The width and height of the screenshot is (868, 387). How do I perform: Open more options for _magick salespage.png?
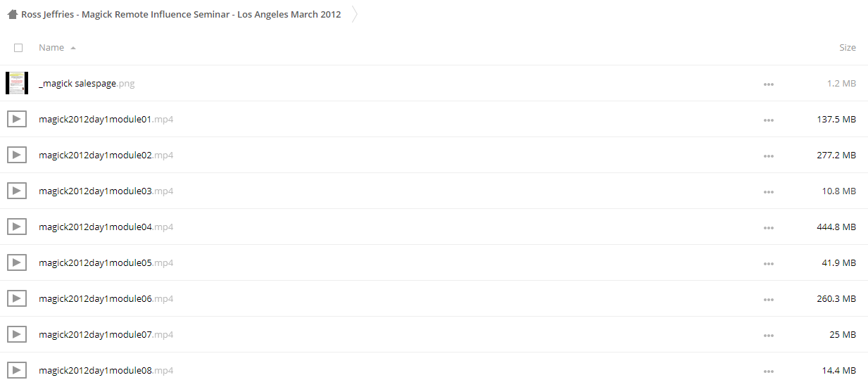(768, 84)
